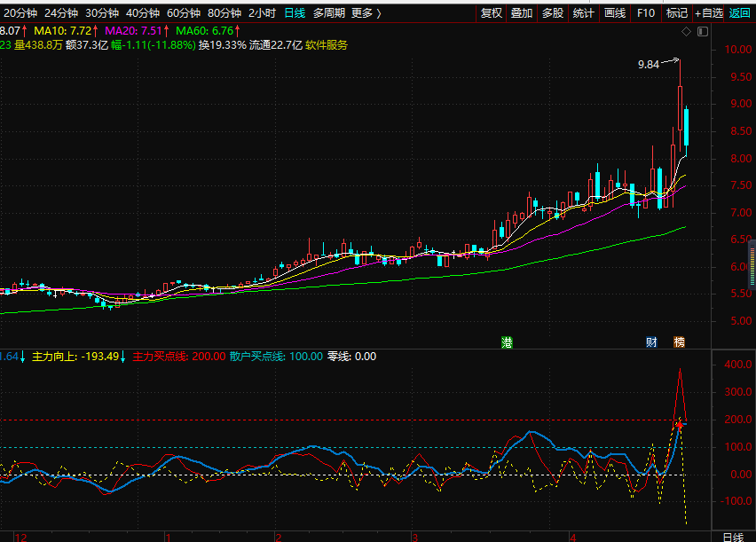Switch to the 60分钟 period tab
Viewport: 756px width, 542px height.
coord(184,13)
